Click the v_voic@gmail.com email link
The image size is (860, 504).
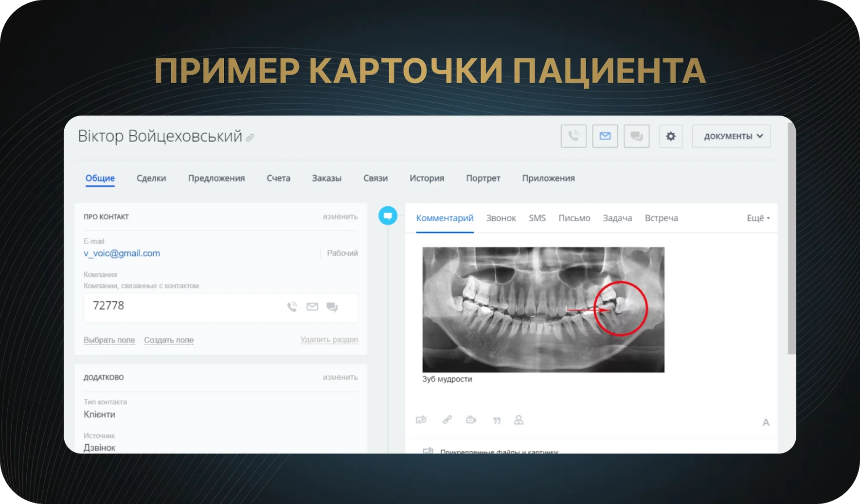122,253
